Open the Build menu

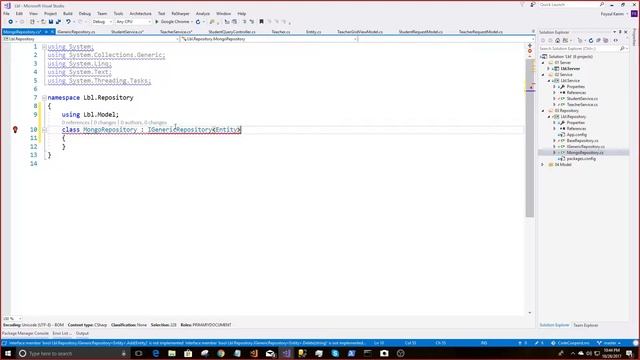point(68,13)
